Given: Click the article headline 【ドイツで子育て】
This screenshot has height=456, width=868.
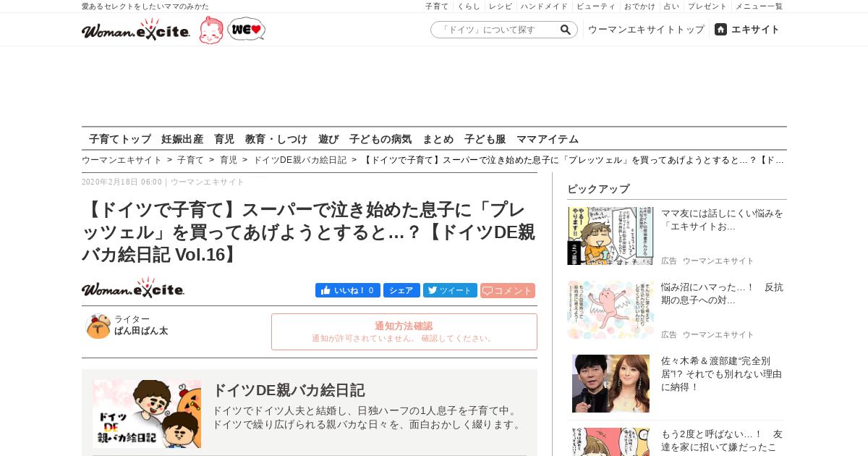Looking at the screenshot, I should point(310,232).
